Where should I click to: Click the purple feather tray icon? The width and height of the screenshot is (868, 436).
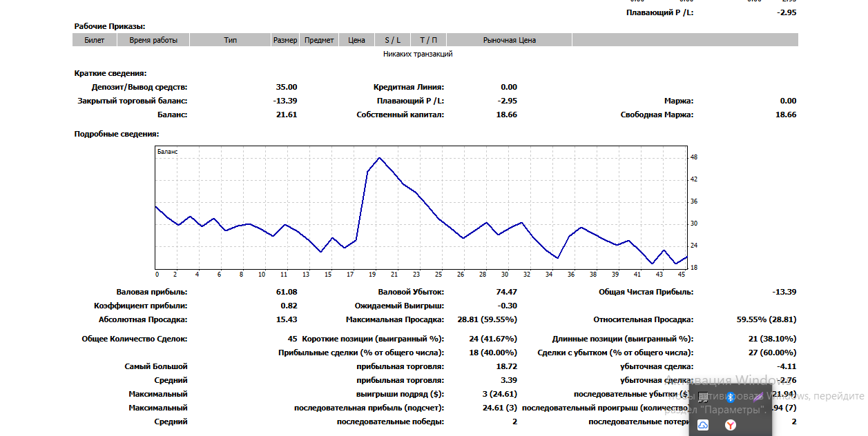click(x=758, y=397)
